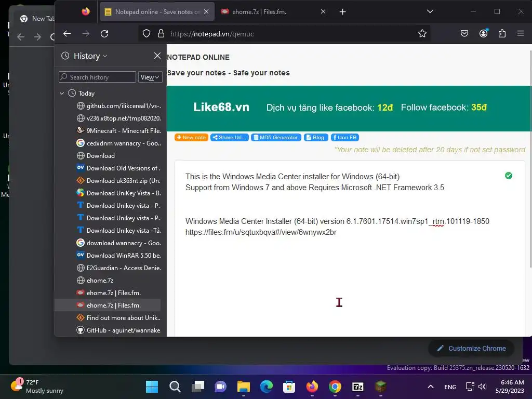Click Minecraft block taskbar icon
Image resolution: width=532 pixels, height=399 pixels.
pyautogui.click(x=381, y=387)
